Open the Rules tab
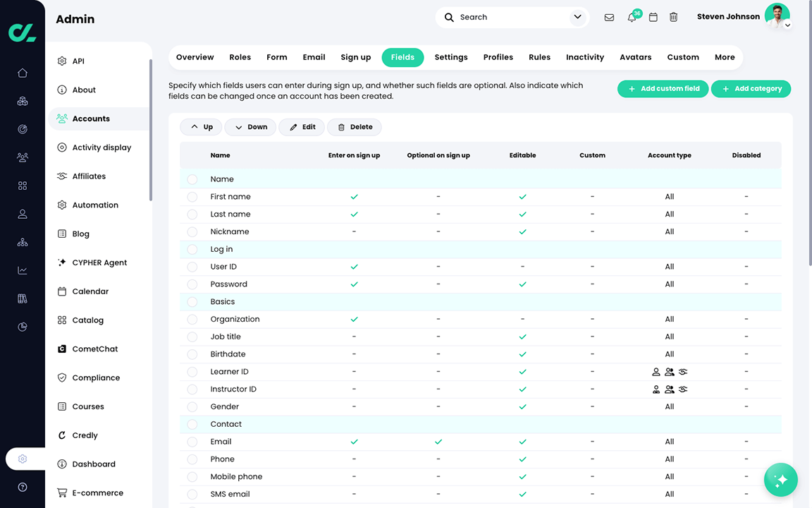Viewport: 812px width, 508px height. click(x=539, y=57)
